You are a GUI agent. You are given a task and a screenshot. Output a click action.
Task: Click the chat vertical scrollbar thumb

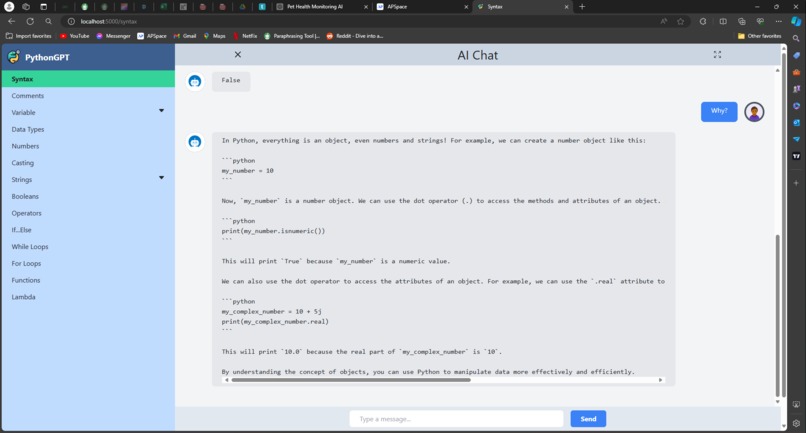point(777,315)
